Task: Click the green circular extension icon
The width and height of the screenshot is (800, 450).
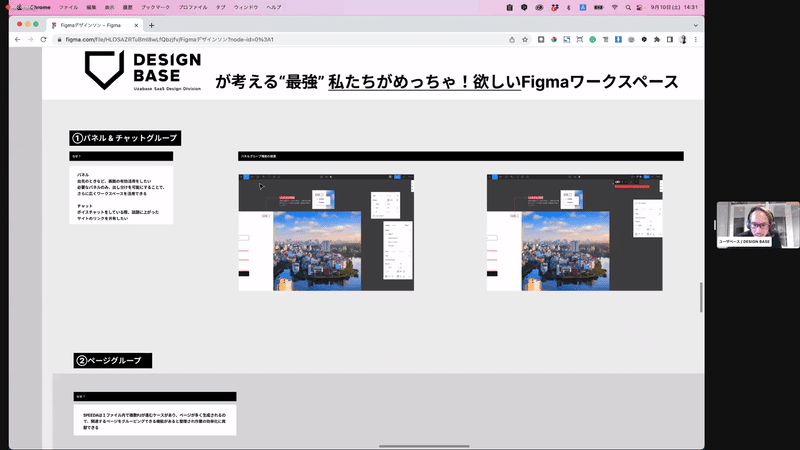Action: coord(592,39)
